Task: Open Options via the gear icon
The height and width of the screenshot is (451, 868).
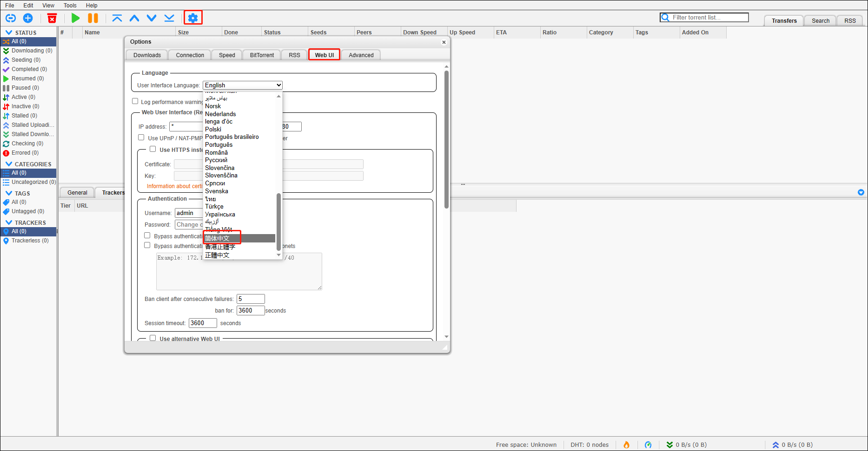Action: tap(193, 18)
